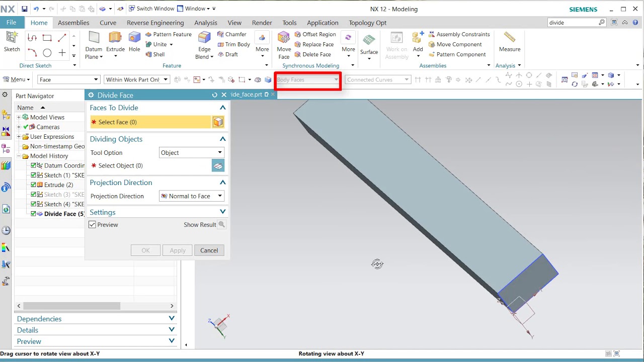Click the Pattern Feature command
This screenshot has width=644, height=362.
(169, 34)
